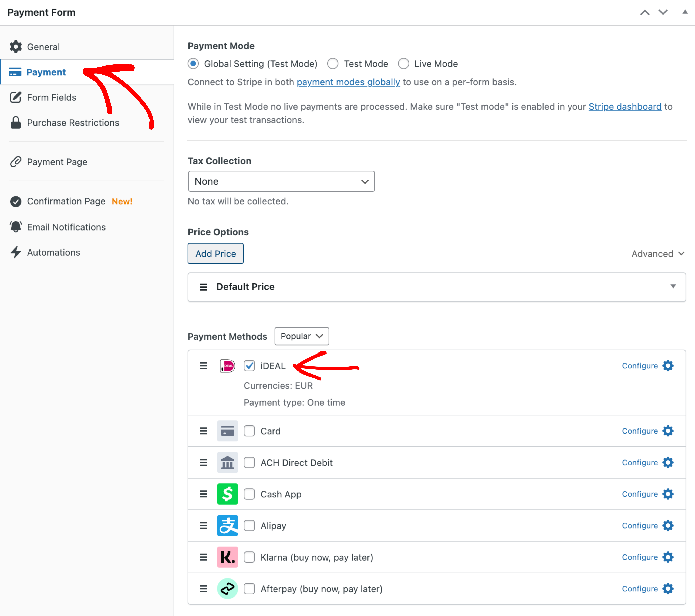Click the Klarna logo icon
This screenshot has width=695, height=616.
(227, 557)
